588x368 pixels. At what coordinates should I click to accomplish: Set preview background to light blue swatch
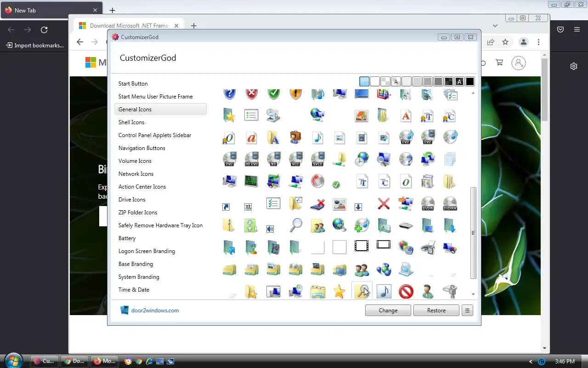364,81
